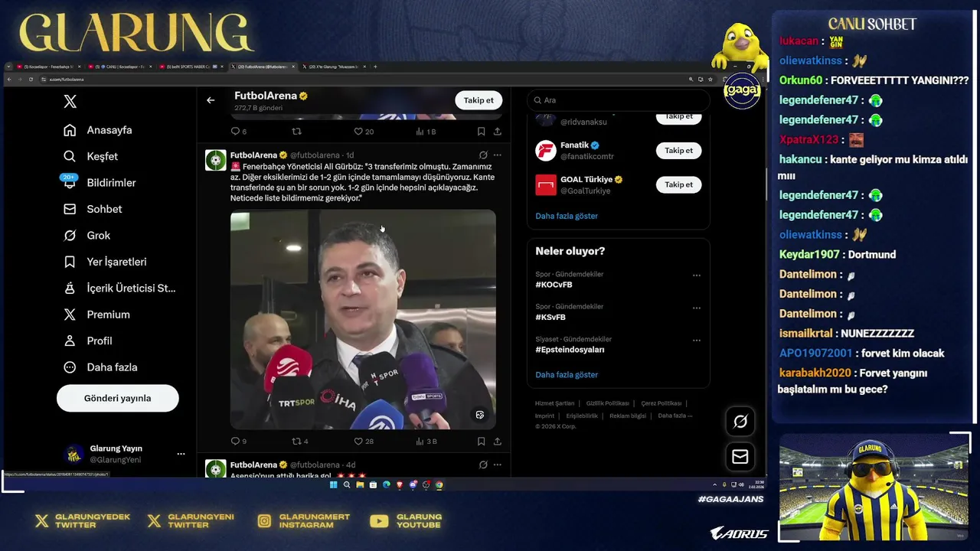This screenshot has height=551, width=980.
Task: Open the #Epsteindosyaları trending topic
Action: tap(570, 350)
